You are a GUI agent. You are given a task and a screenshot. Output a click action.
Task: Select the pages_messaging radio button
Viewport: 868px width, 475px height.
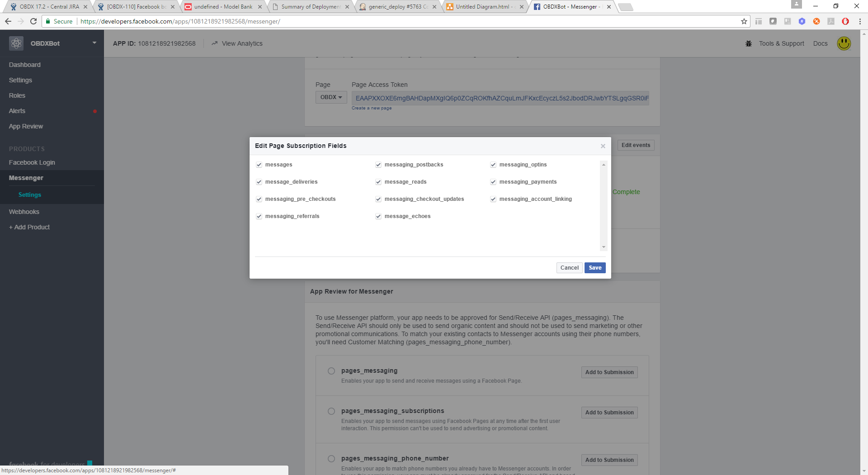pyautogui.click(x=331, y=371)
